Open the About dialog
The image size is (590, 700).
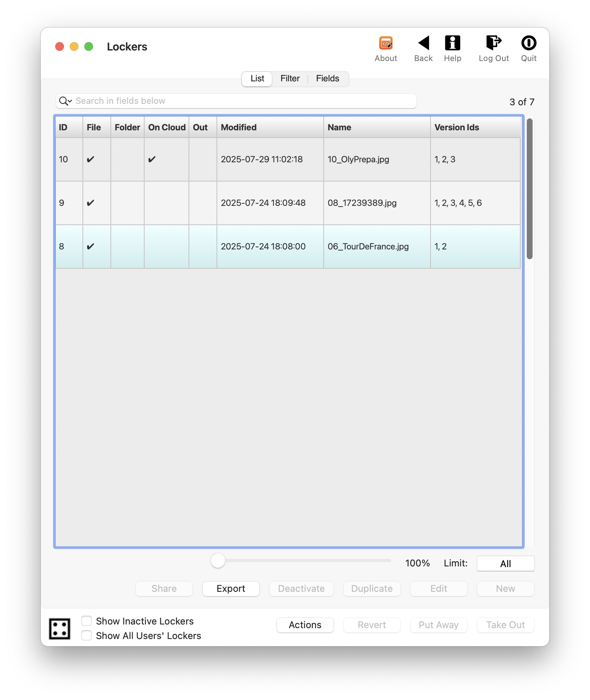pyautogui.click(x=386, y=44)
